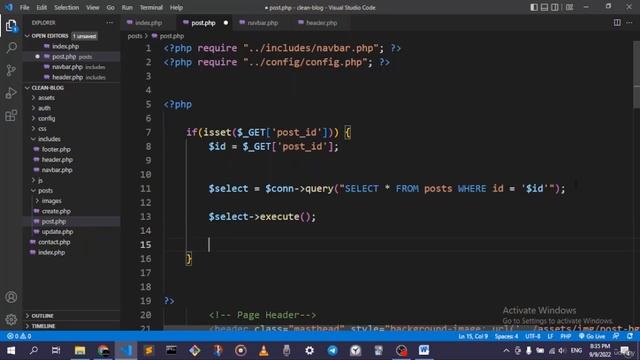Image resolution: width=640 pixels, height=360 pixels.
Task: Click Customize Layout icon in title bar
Action: [x=569, y=7]
